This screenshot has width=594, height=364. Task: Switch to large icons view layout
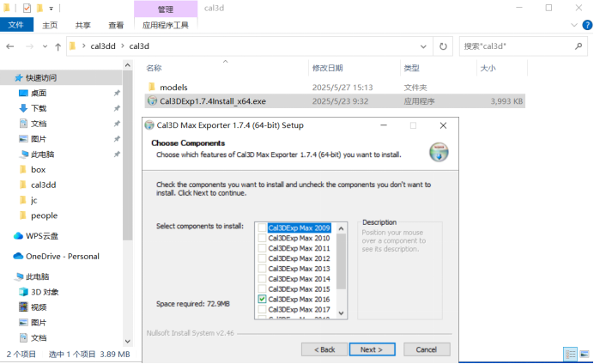point(585,355)
